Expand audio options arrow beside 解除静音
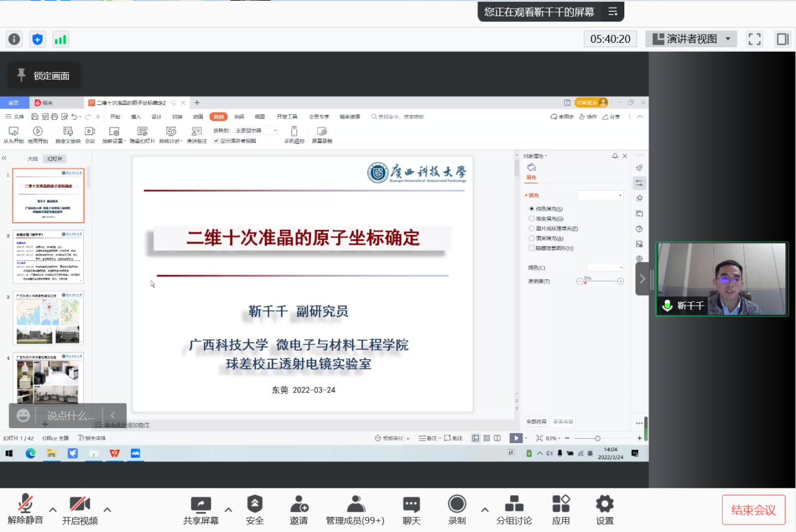The width and height of the screenshot is (796, 532). (x=53, y=510)
